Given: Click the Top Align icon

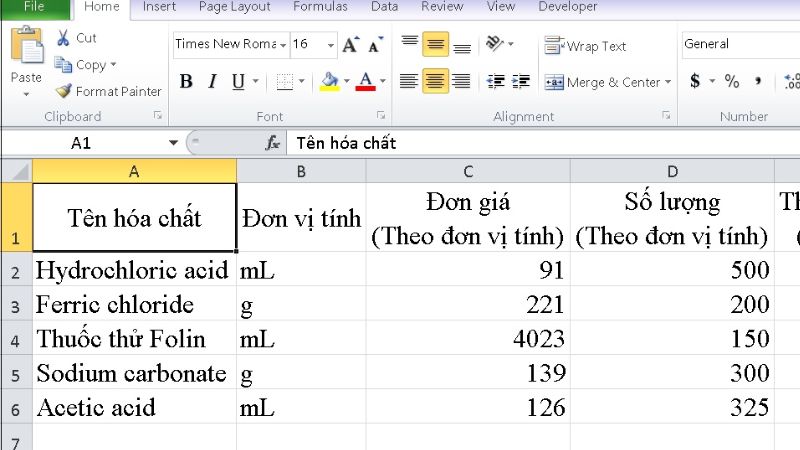Looking at the screenshot, I should point(410,43).
